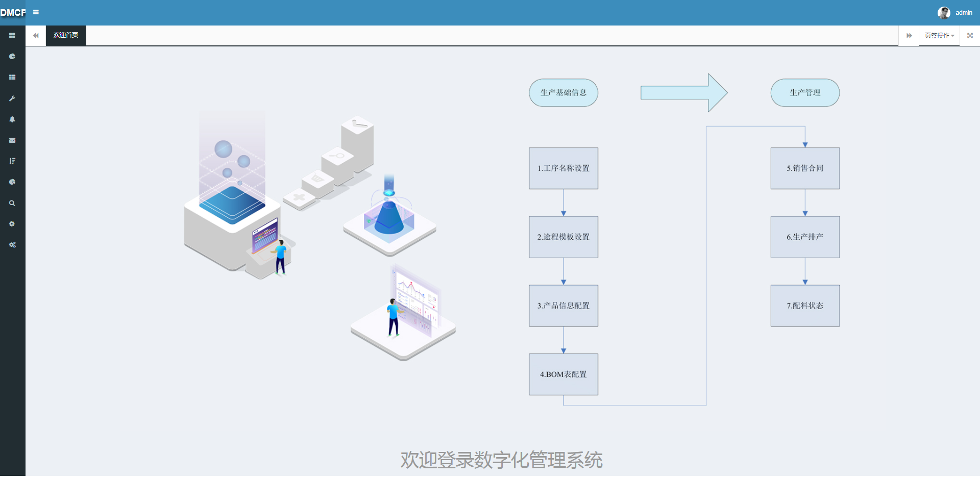Viewport: 980px width, 479px height.
Task: Select the 欢迎首页 tab
Action: pos(66,36)
